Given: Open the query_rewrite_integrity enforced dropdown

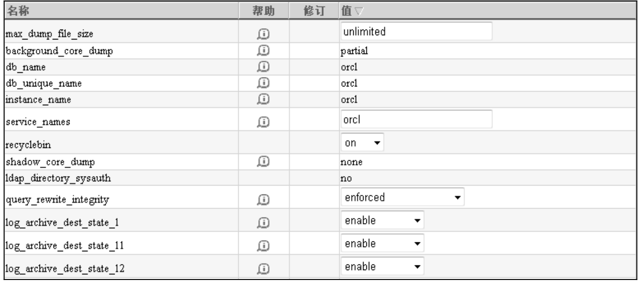Looking at the screenshot, I should 402,197.
